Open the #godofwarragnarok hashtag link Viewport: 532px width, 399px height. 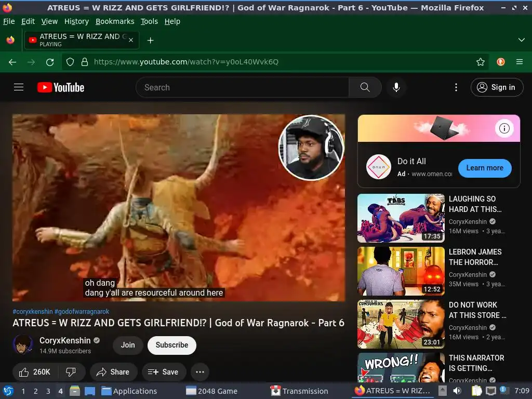[x=82, y=312]
